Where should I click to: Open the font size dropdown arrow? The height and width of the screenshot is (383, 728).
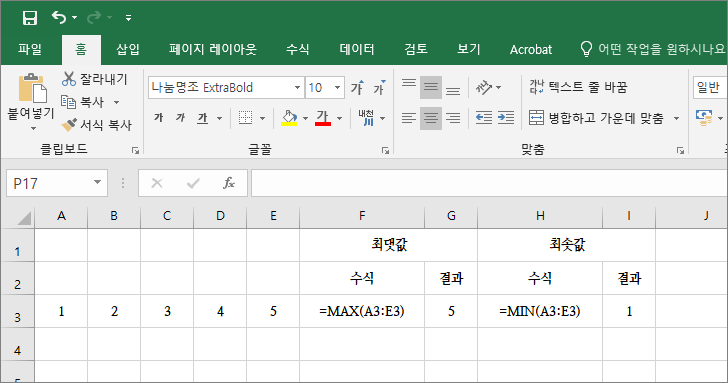338,87
